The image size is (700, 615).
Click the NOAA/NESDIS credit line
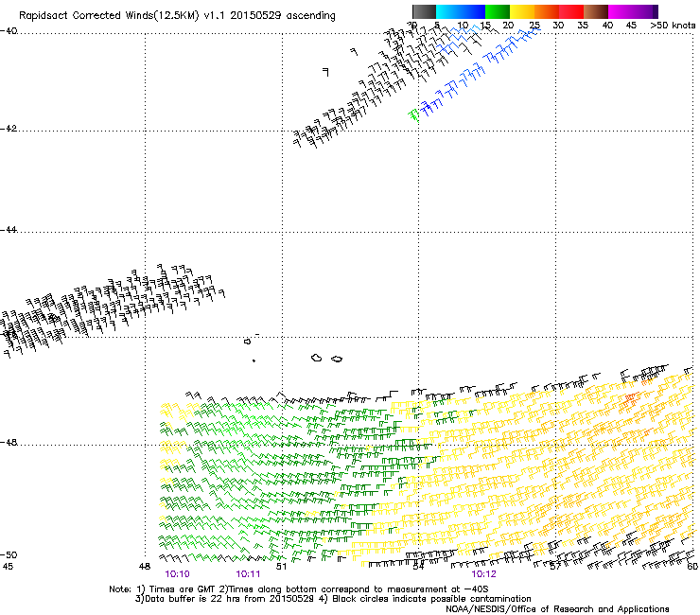coord(557,609)
